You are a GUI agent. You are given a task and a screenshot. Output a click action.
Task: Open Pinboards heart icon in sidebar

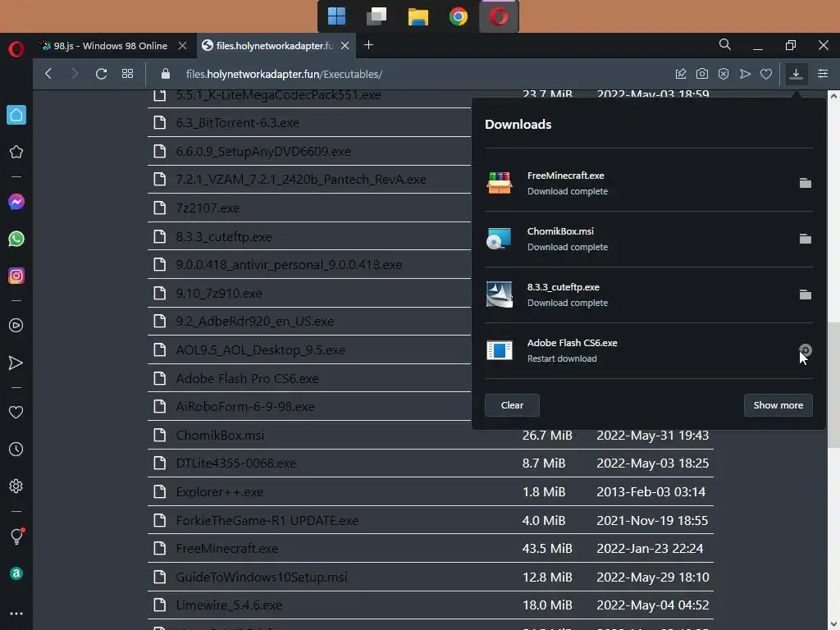(x=16, y=412)
